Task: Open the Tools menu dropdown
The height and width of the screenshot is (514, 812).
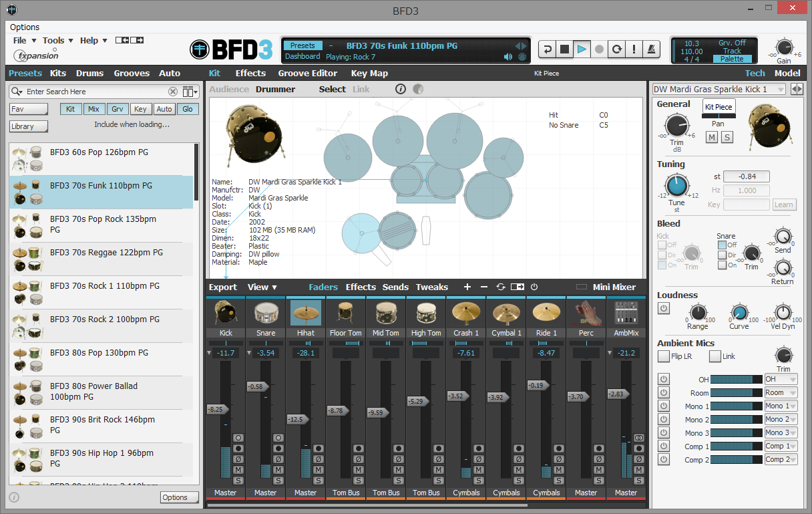Action: click(x=58, y=40)
